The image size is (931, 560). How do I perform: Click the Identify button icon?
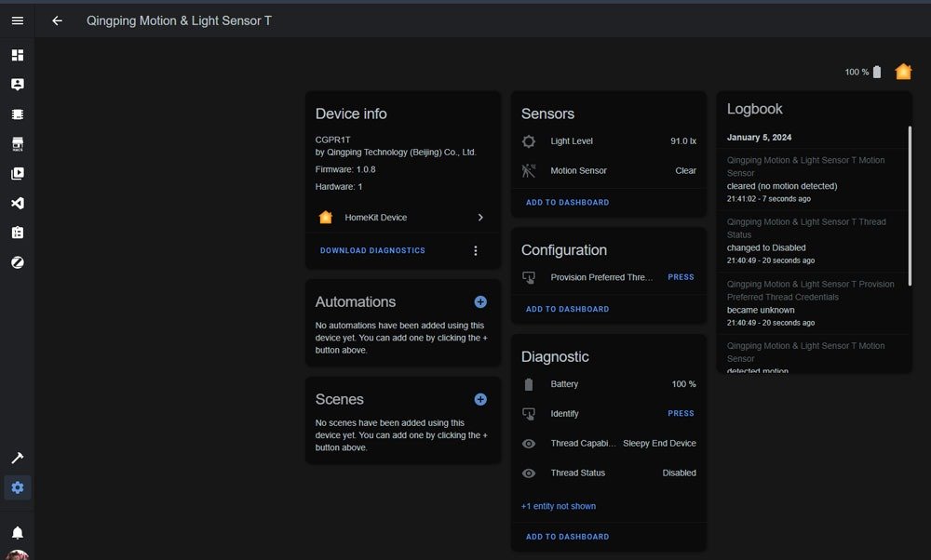[529, 413]
